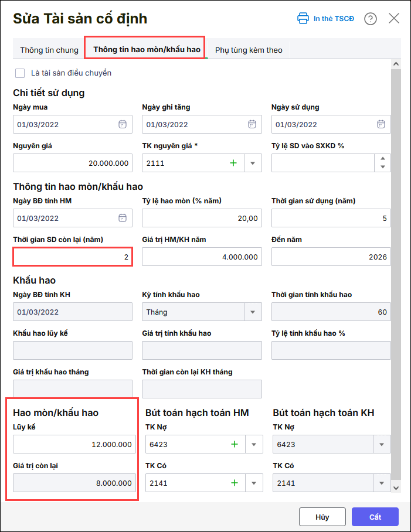Open calendar picker for Ngày mua

point(123,124)
